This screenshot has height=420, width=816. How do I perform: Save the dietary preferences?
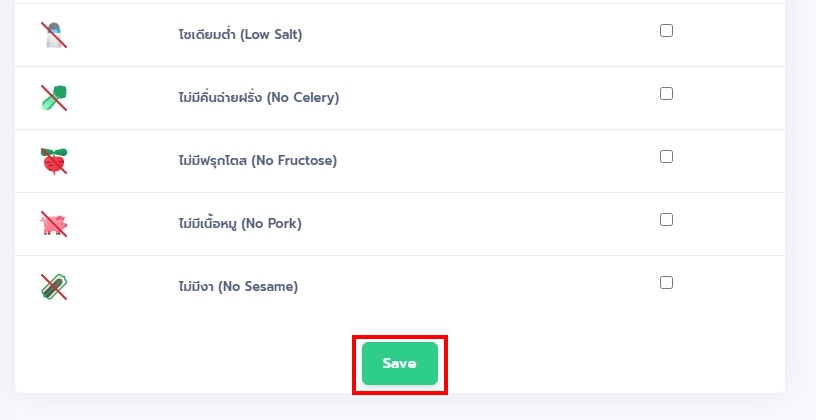click(x=400, y=363)
